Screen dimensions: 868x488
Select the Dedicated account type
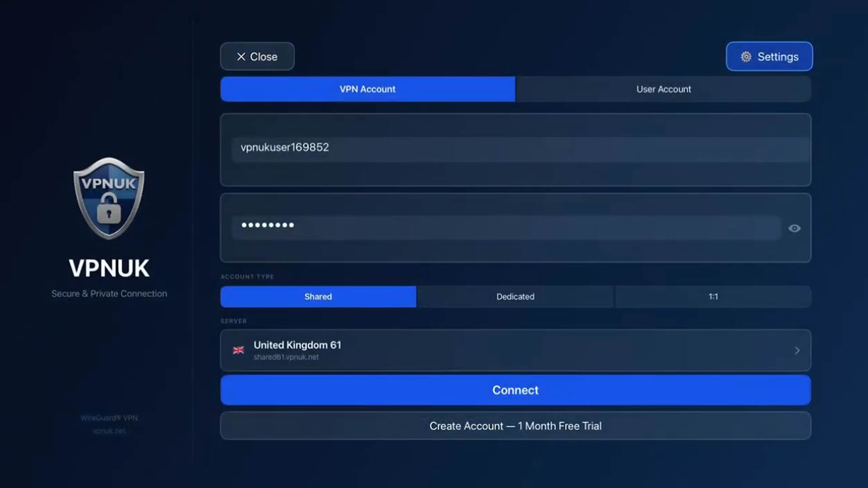(515, 296)
